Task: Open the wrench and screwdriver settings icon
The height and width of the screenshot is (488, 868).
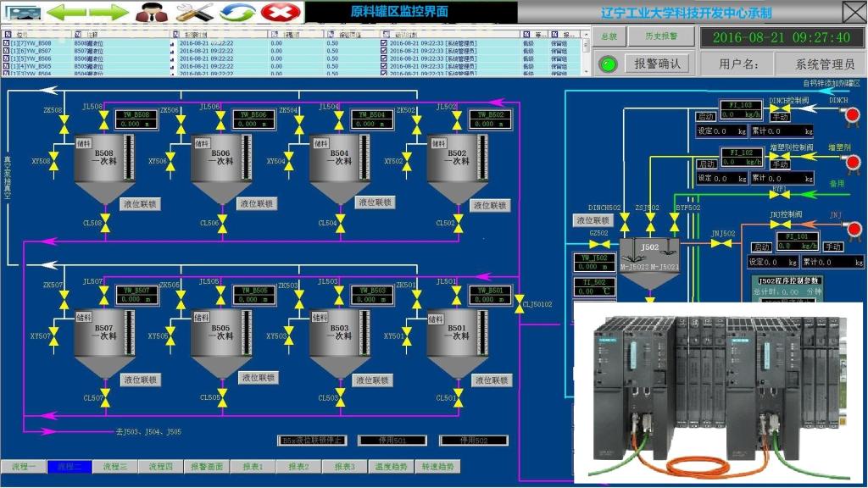Action: (195, 12)
